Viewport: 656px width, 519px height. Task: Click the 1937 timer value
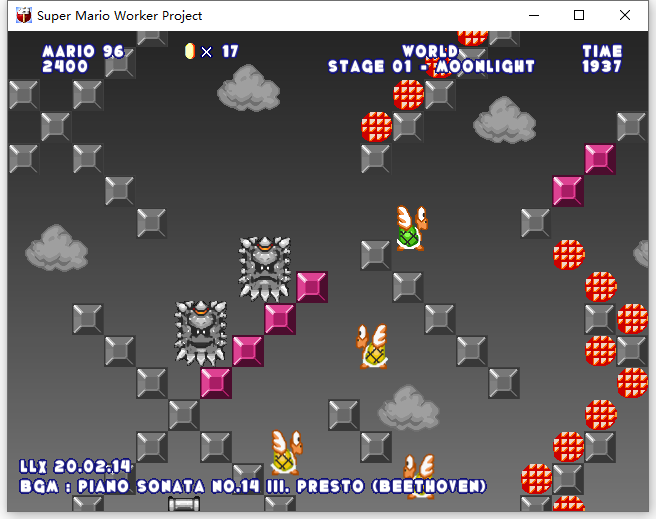(x=602, y=66)
